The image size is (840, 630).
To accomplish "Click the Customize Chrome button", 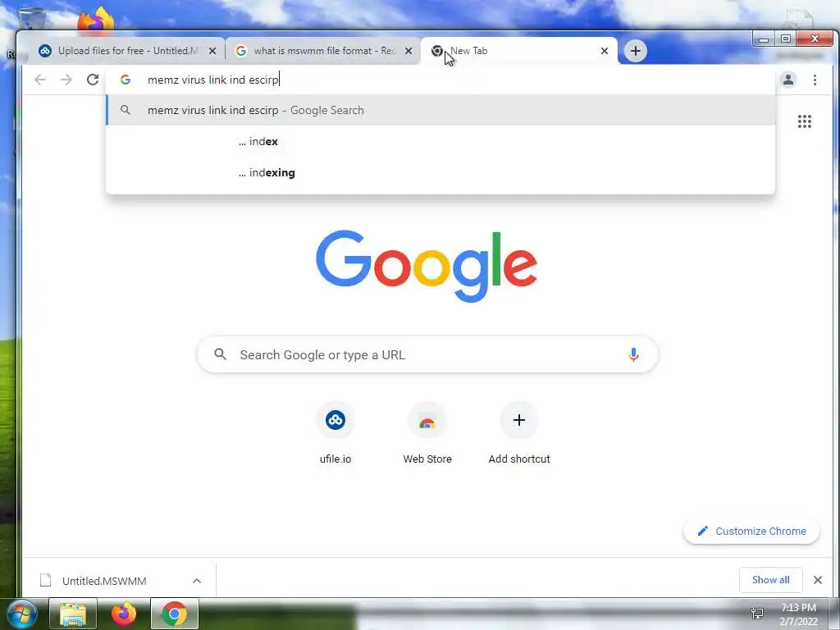I will coord(751,531).
